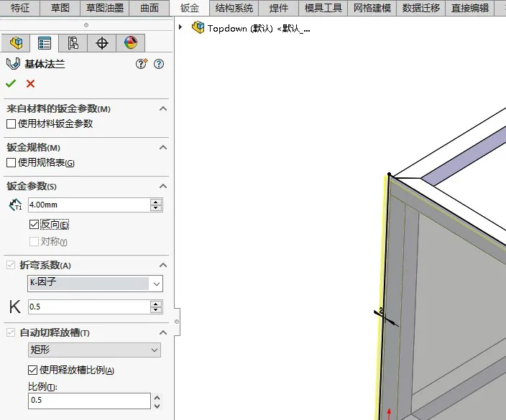The image size is (506, 420).
Task: Collapse the 钣金参数 section
Action: pyautogui.click(x=163, y=186)
